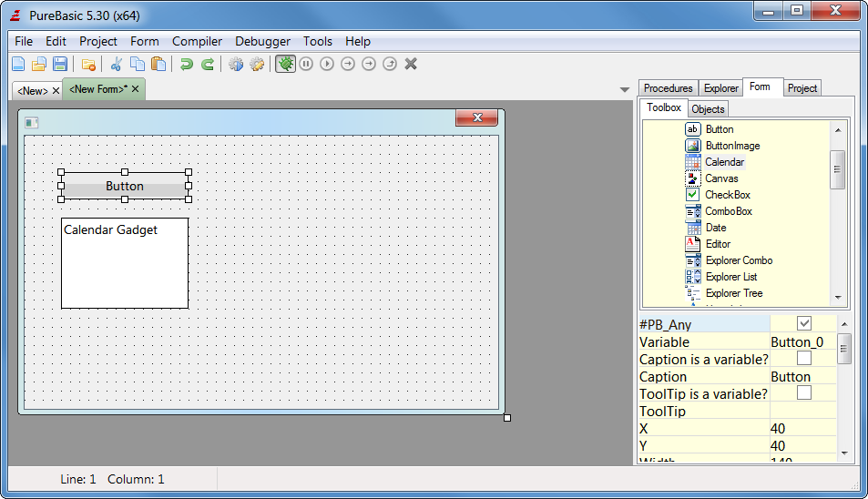Image resolution: width=868 pixels, height=499 pixels.
Task: Redo using the green arrow icon
Action: (x=208, y=64)
